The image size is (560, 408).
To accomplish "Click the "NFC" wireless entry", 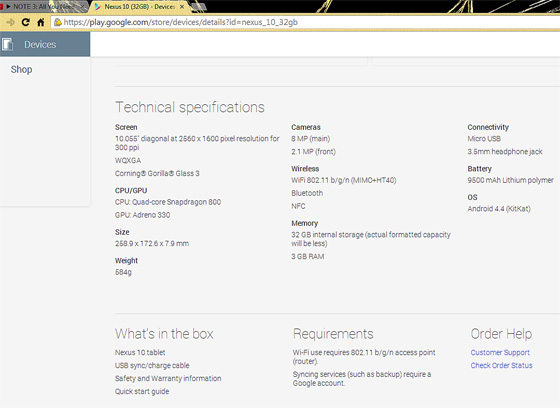I will tap(298, 206).
